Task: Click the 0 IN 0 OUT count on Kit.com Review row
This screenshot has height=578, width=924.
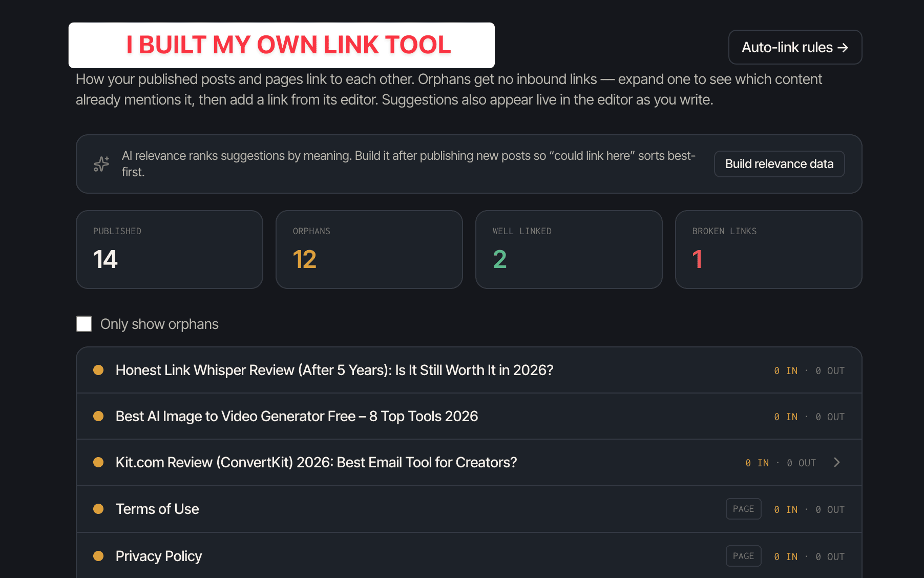Action: (x=781, y=463)
